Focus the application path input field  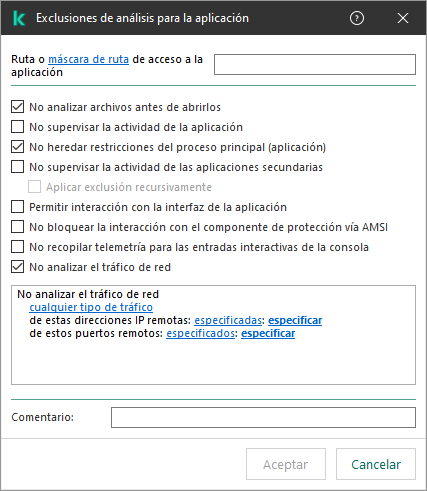point(315,64)
